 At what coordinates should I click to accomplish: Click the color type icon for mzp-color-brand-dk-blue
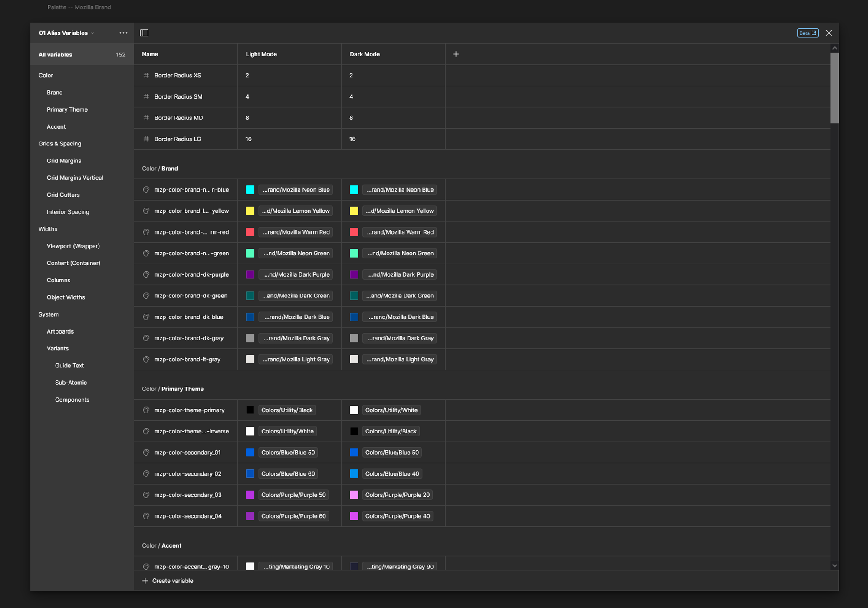(x=146, y=317)
